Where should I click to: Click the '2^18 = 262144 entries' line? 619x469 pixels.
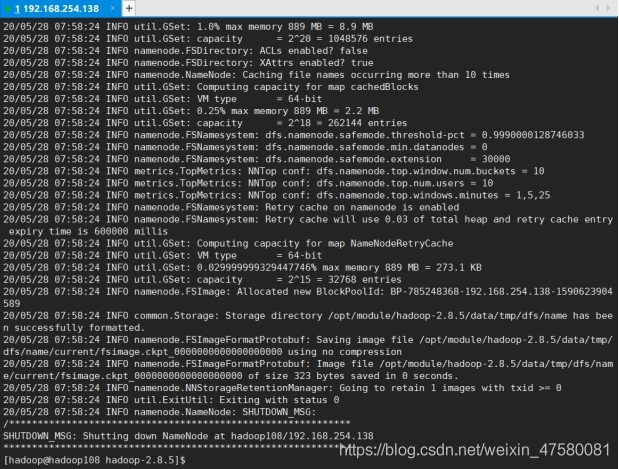[x=205, y=123]
